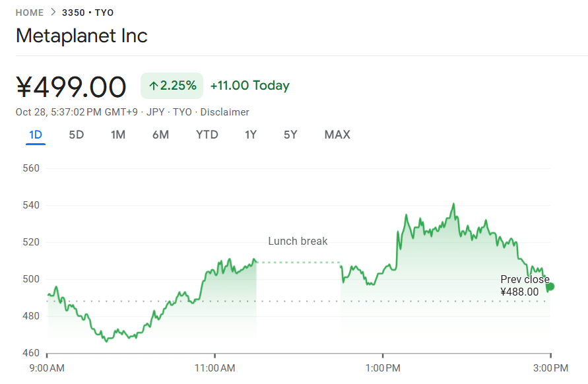
Task: Reselect the active 1D tab
Action: [x=35, y=135]
